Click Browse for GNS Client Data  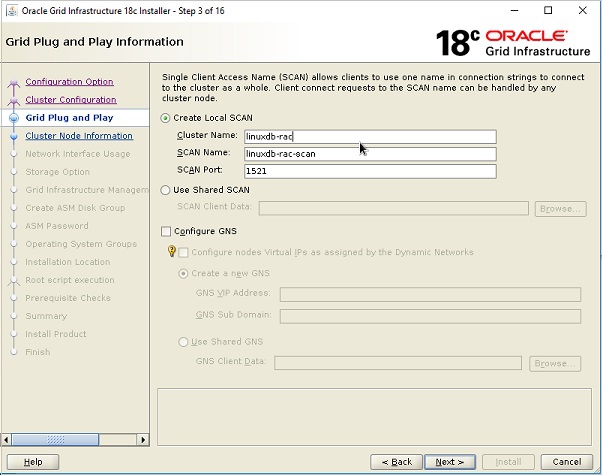coord(555,364)
